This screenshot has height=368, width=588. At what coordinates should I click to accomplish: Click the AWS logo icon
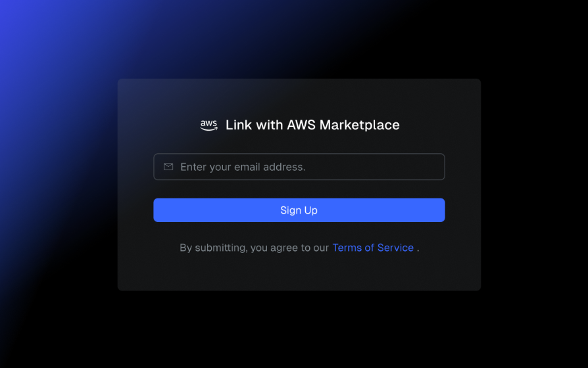(209, 125)
